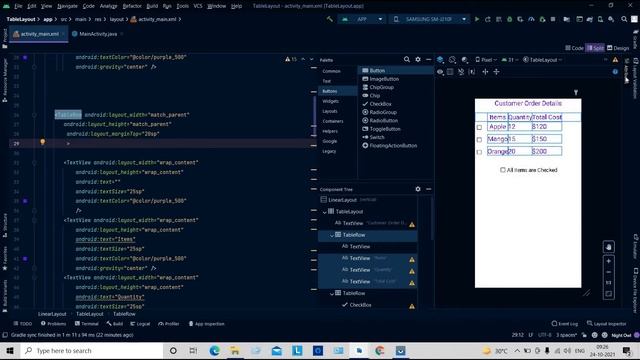
Task: Select the activity_main.xml editor tab
Action: (x=39, y=34)
